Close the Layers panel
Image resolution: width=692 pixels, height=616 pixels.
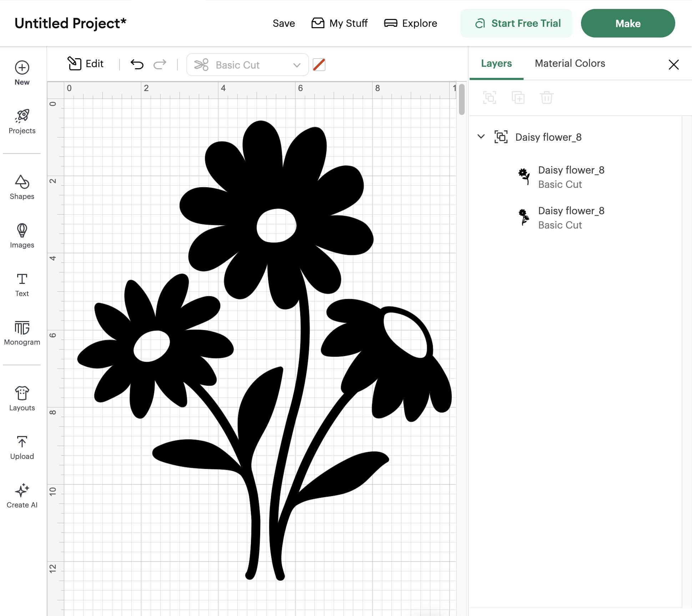tap(674, 65)
